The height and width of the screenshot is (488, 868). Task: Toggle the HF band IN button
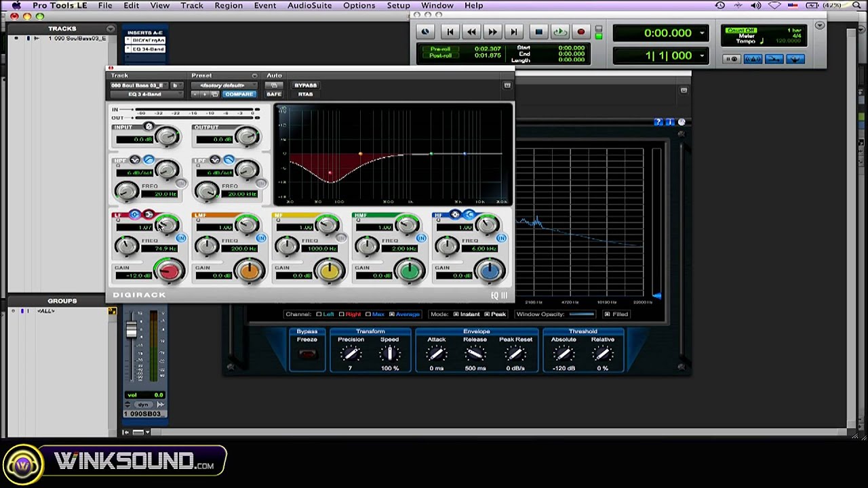(501, 239)
